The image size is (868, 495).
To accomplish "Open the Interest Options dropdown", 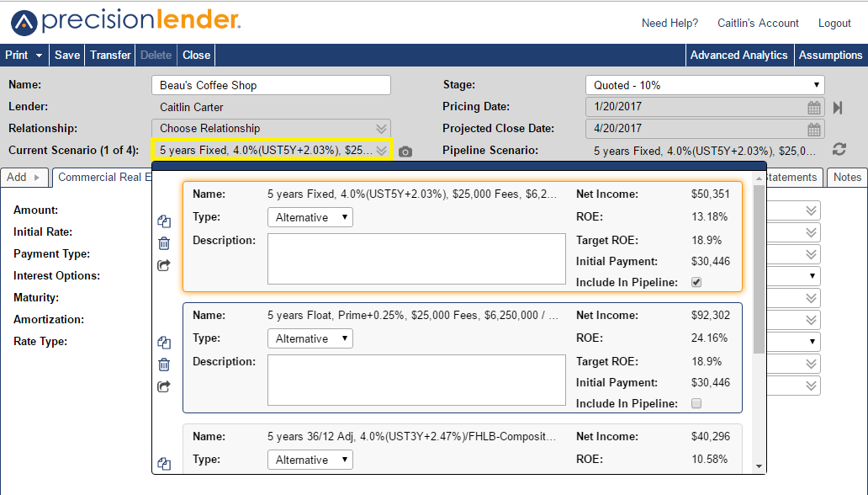I will pos(812,276).
